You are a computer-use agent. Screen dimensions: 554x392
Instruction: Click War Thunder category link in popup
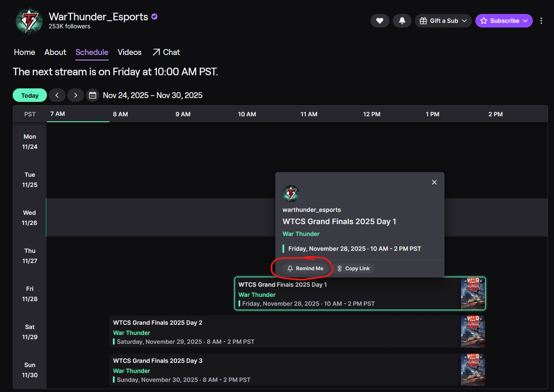tap(301, 234)
